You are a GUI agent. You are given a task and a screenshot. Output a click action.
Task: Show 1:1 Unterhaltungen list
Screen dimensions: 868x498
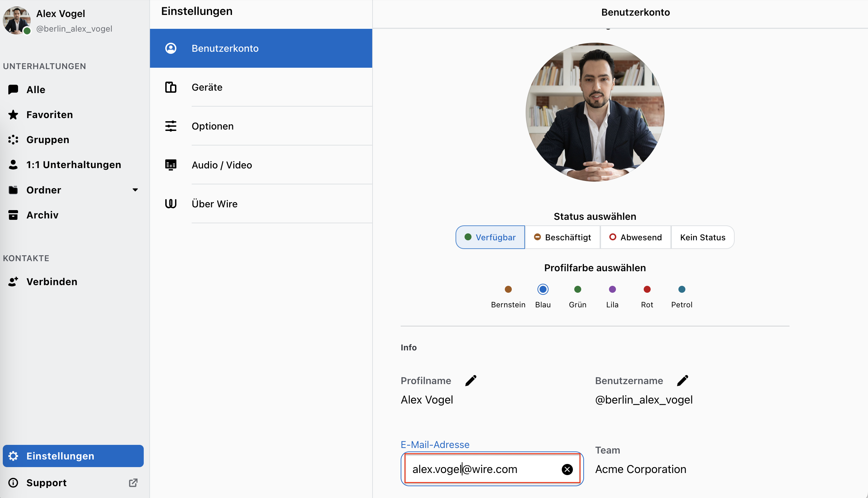coord(73,165)
